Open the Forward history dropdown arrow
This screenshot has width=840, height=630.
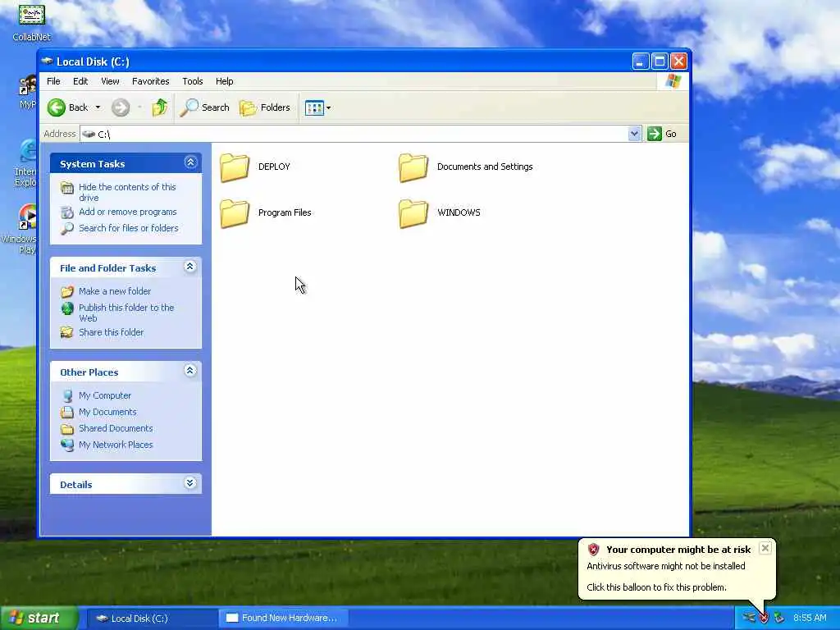(x=139, y=107)
